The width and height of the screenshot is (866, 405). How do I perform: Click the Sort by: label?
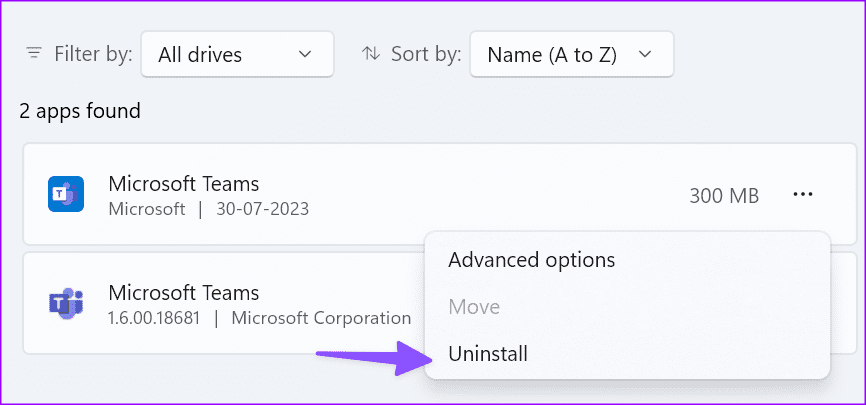(x=426, y=54)
